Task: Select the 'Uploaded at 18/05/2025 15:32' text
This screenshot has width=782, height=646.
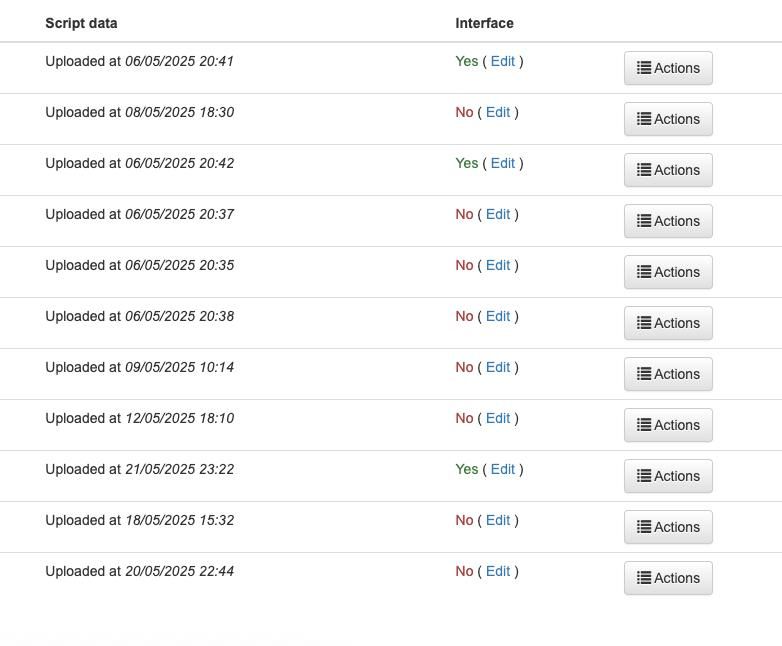Action: click(x=139, y=520)
